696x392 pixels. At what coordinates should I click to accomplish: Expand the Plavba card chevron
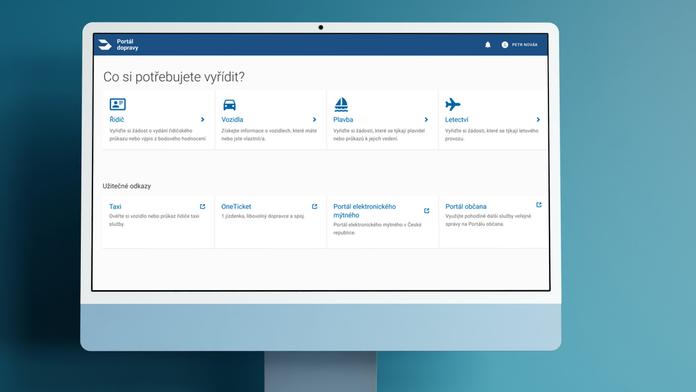pyautogui.click(x=426, y=119)
